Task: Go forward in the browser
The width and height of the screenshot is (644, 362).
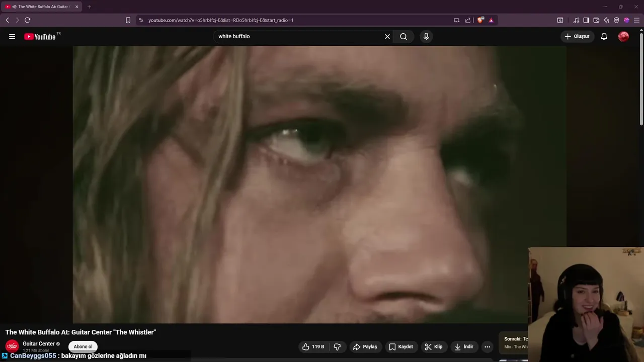Action: (x=17, y=20)
